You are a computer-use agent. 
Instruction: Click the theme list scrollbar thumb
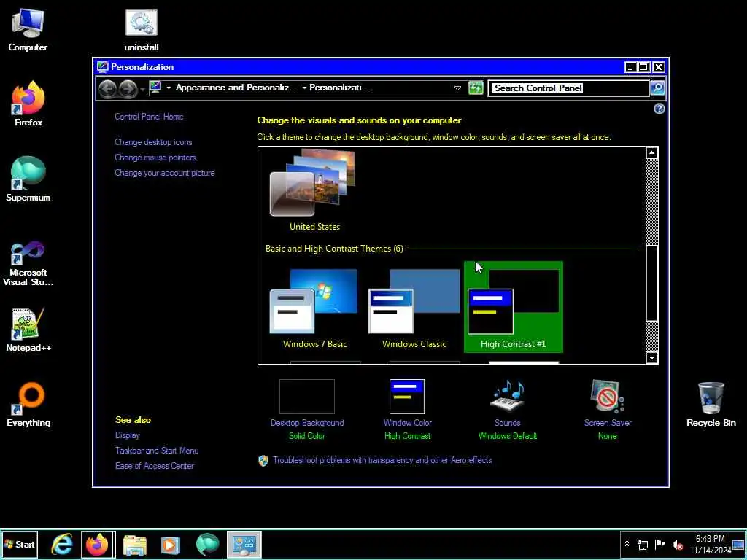coord(651,284)
